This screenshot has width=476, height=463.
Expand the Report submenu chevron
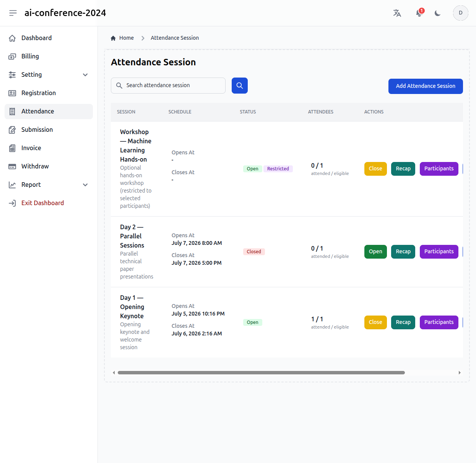click(85, 185)
